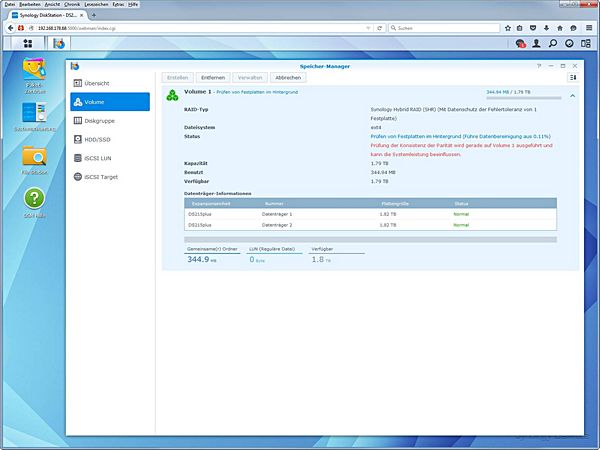Click the Firefox bookmark star icon
600x450 pixels.
tap(508, 28)
